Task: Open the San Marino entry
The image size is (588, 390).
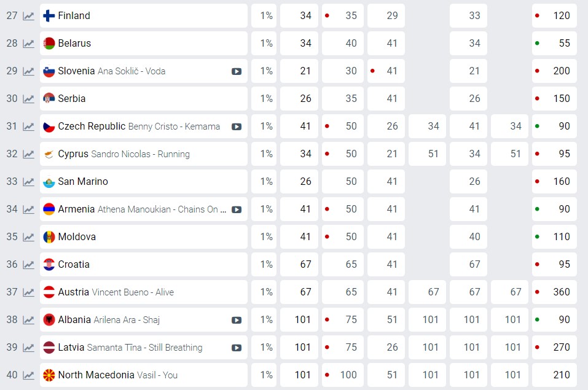Action: click(x=82, y=182)
